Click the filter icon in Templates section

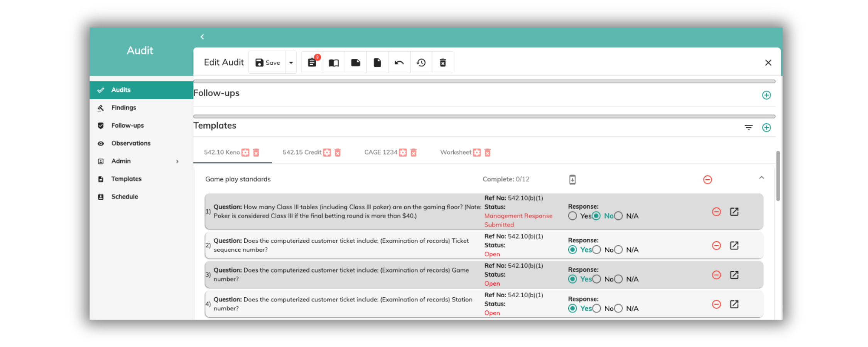coord(748,128)
